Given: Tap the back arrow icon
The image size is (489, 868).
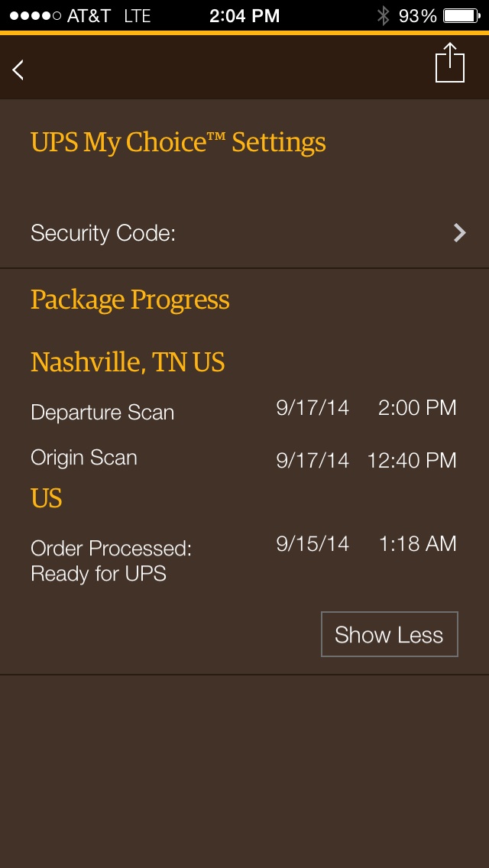Looking at the screenshot, I should [x=18, y=70].
